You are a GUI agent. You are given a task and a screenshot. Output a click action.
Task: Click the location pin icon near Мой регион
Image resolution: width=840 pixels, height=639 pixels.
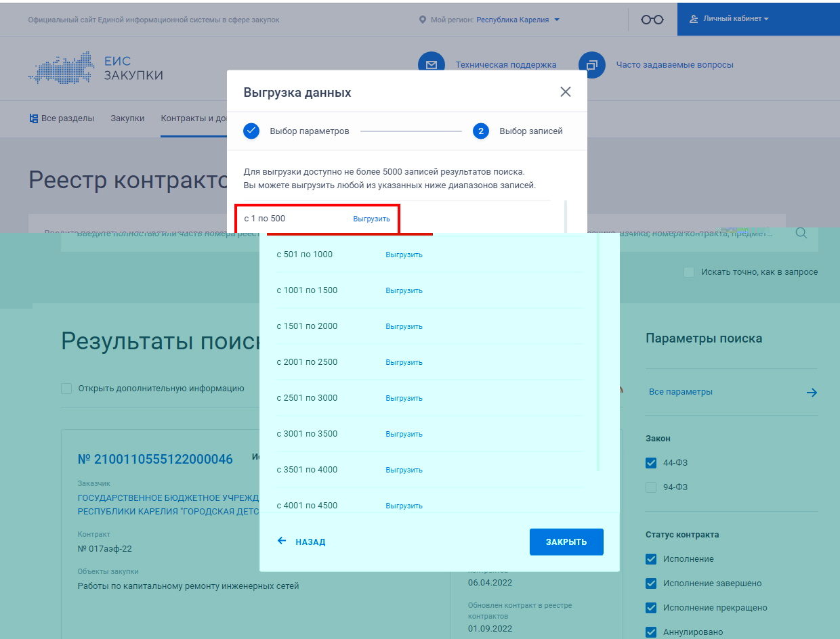[423, 20]
